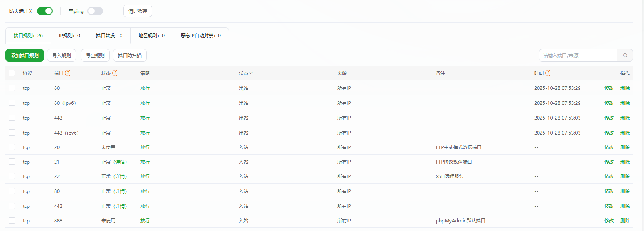The image size is (644, 231).
Task: Switch to the 端口规则 tab
Action: (x=28, y=35)
